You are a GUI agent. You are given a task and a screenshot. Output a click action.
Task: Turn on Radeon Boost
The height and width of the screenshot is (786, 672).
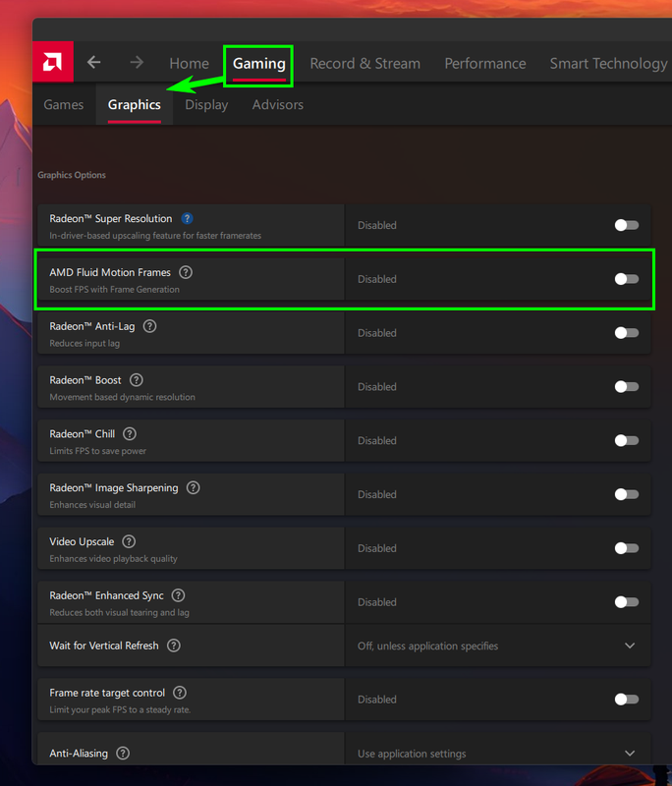coord(627,386)
